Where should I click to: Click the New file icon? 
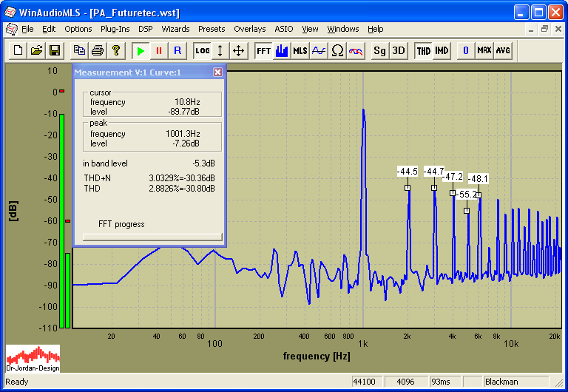pyautogui.click(x=16, y=50)
